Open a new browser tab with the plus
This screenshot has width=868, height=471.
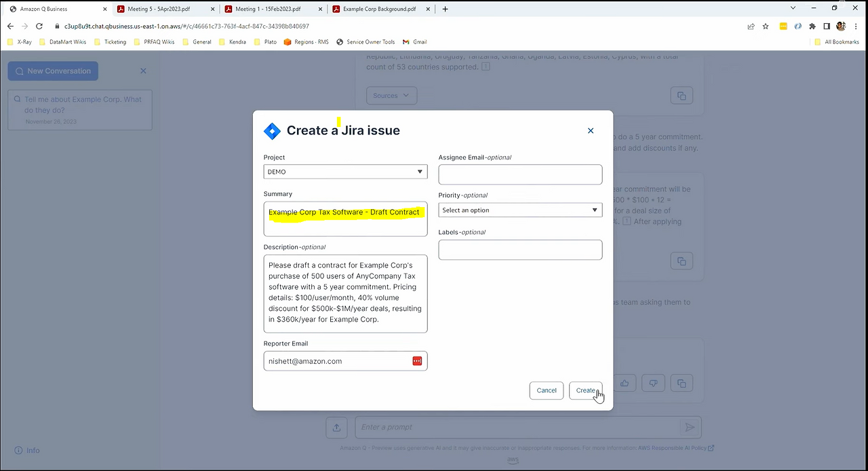445,9
